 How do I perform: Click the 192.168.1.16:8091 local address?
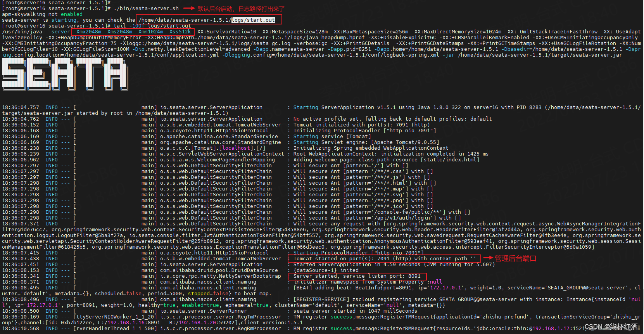(134, 322)
